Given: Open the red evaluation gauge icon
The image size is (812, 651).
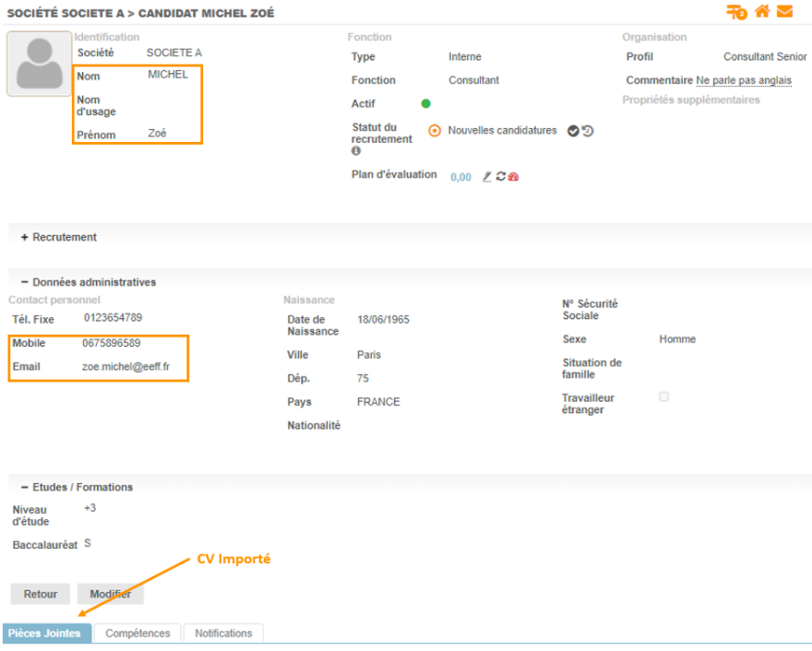Looking at the screenshot, I should 514,177.
